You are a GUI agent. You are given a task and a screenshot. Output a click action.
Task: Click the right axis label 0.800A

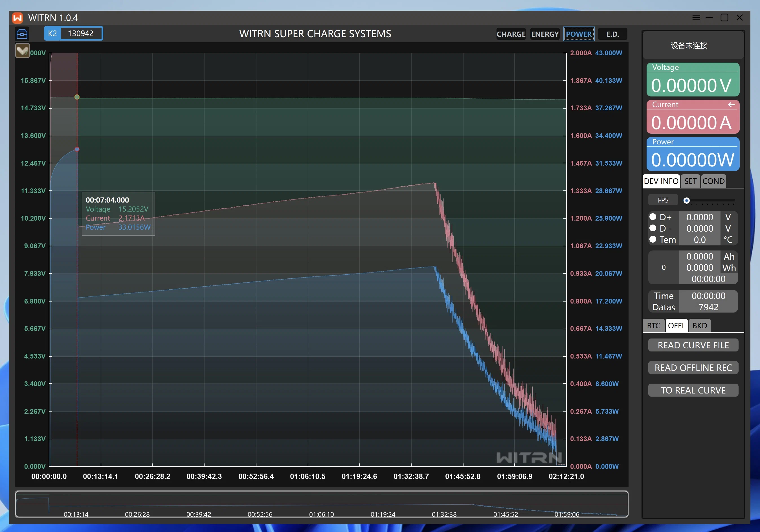pos(581,301)
